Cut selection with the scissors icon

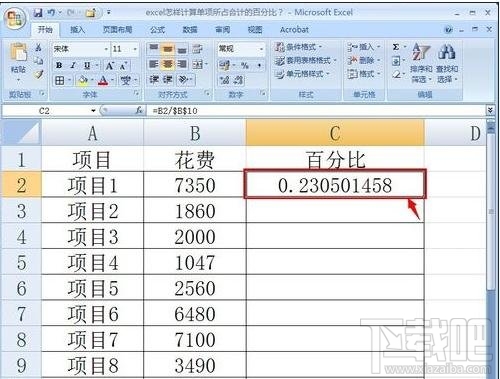pos(39,48)
